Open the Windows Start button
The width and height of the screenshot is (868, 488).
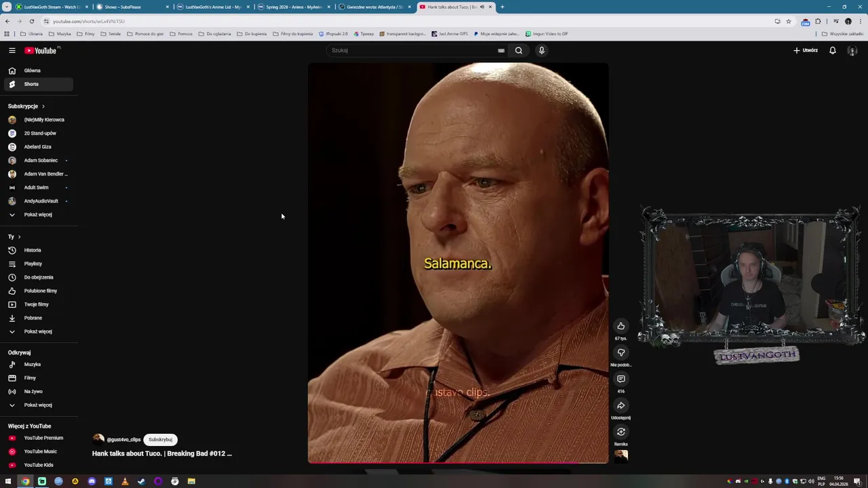(x=8, y=481)
